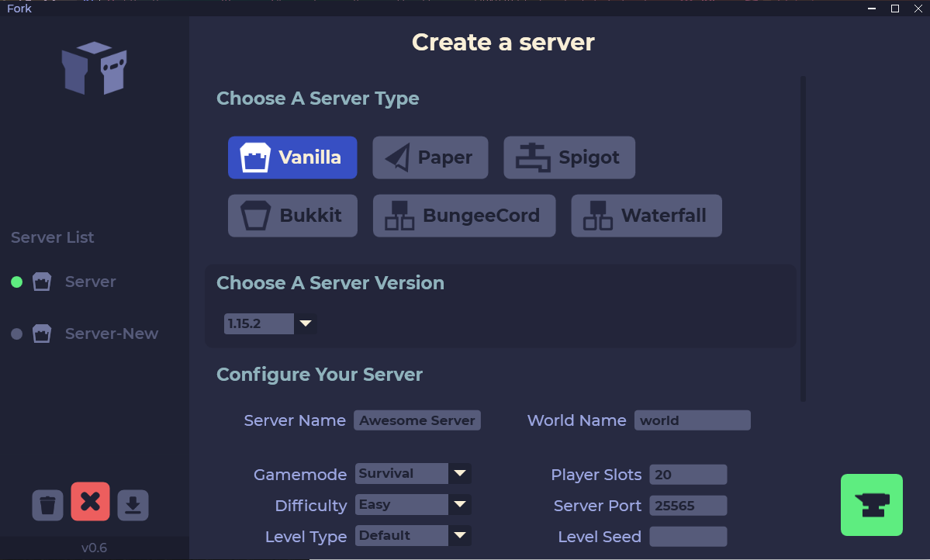
Task: Focus the Player Slots input field
Action: coord(688,475)
